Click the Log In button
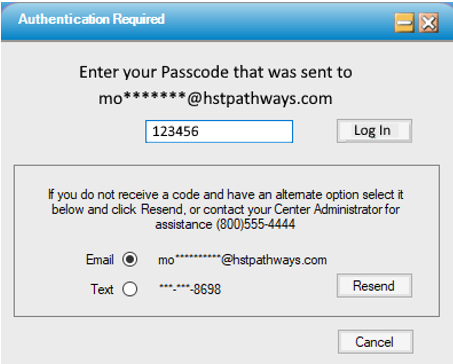 pos(374,131)
